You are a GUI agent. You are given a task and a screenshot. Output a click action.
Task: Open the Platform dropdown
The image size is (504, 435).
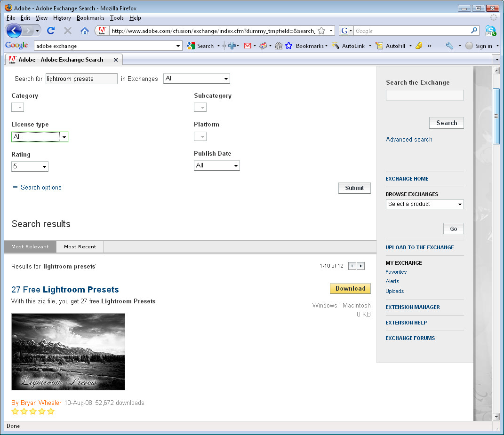tap(200, 136)
